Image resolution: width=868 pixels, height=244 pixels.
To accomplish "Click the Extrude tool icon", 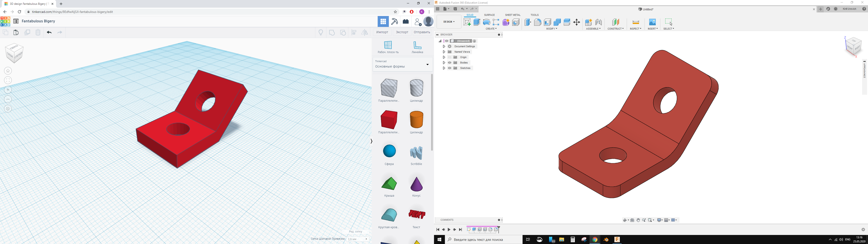I will tap(477, 22).
